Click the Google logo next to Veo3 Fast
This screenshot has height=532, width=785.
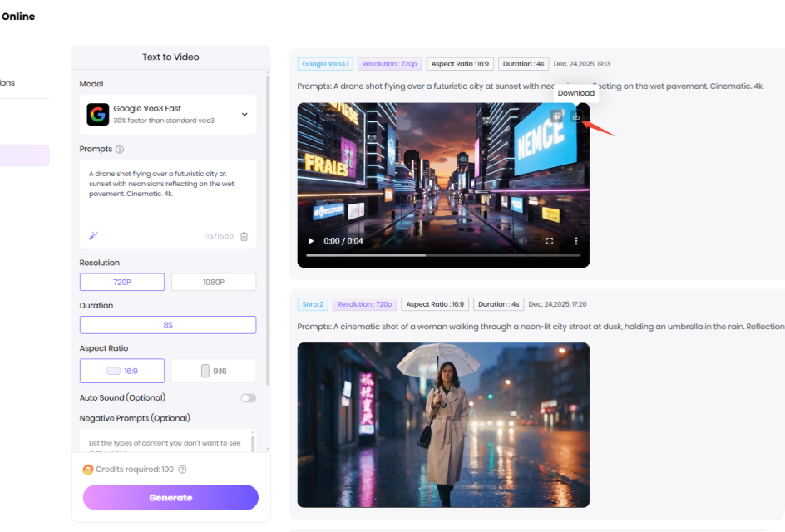pyautogui.click(x=98, y=113)
